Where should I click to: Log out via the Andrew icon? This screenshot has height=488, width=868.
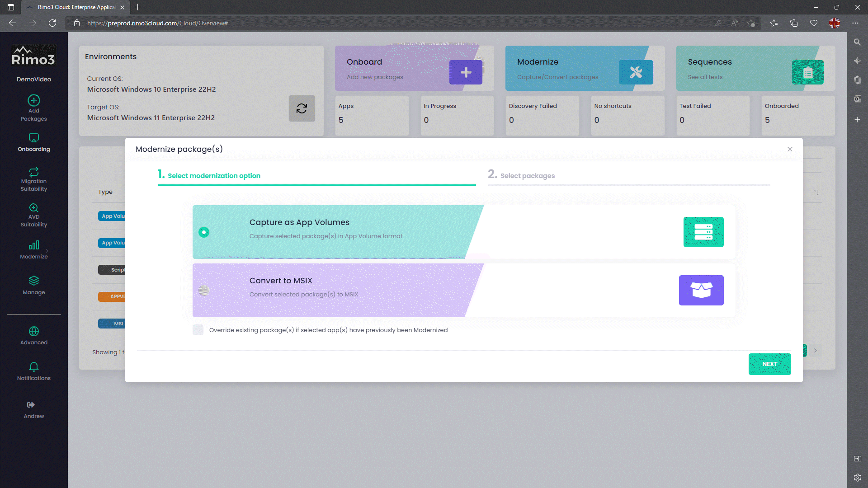coord(31,405)
